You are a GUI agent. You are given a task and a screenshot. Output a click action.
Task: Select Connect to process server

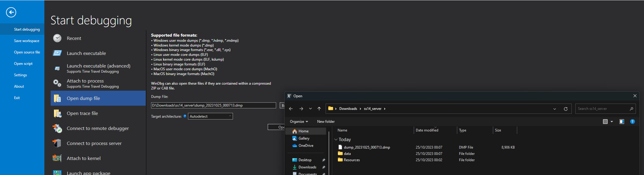[98, 143]
